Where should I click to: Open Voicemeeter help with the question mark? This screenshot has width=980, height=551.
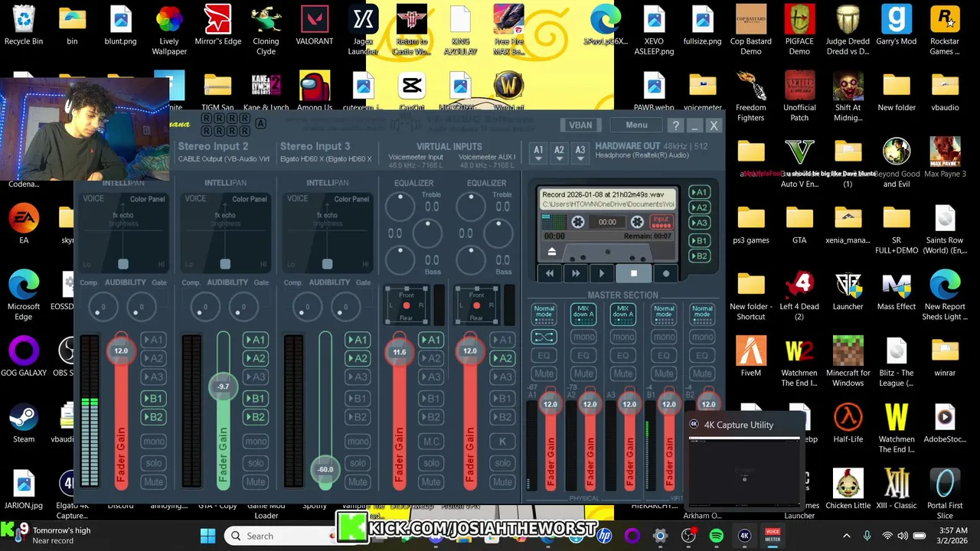point(675,126)
